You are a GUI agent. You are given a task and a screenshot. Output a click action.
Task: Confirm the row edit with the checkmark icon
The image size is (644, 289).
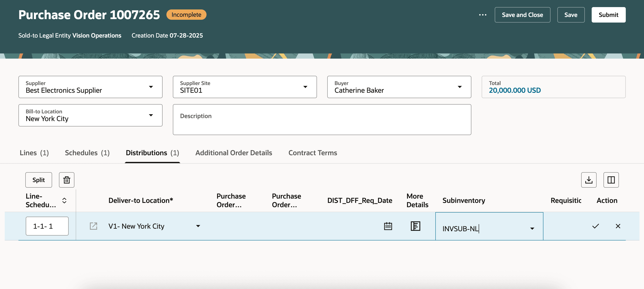coord(595,226)
